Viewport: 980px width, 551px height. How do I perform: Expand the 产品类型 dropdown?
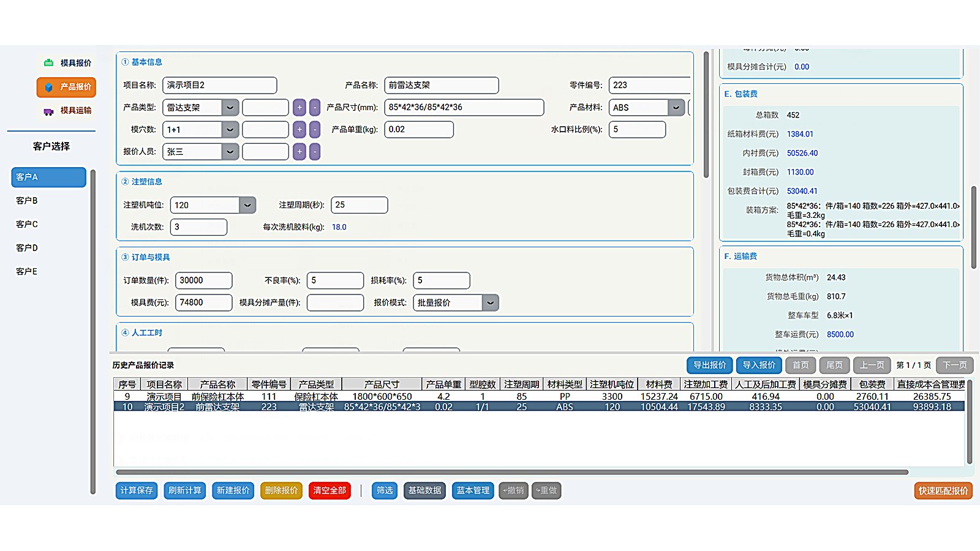(x=230, y=108)
